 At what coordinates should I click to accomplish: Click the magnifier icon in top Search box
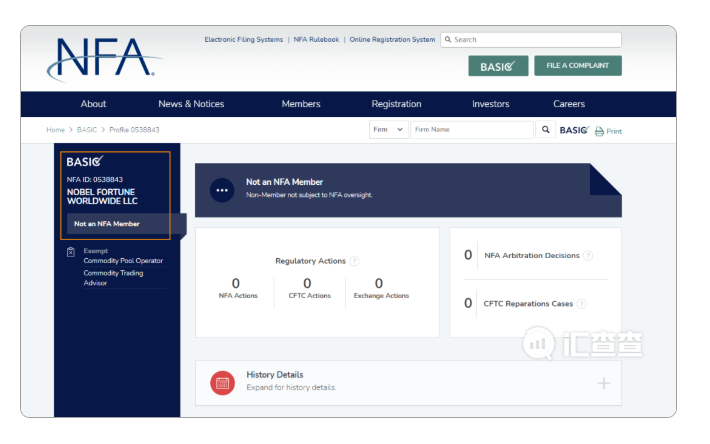click(448, 39)
